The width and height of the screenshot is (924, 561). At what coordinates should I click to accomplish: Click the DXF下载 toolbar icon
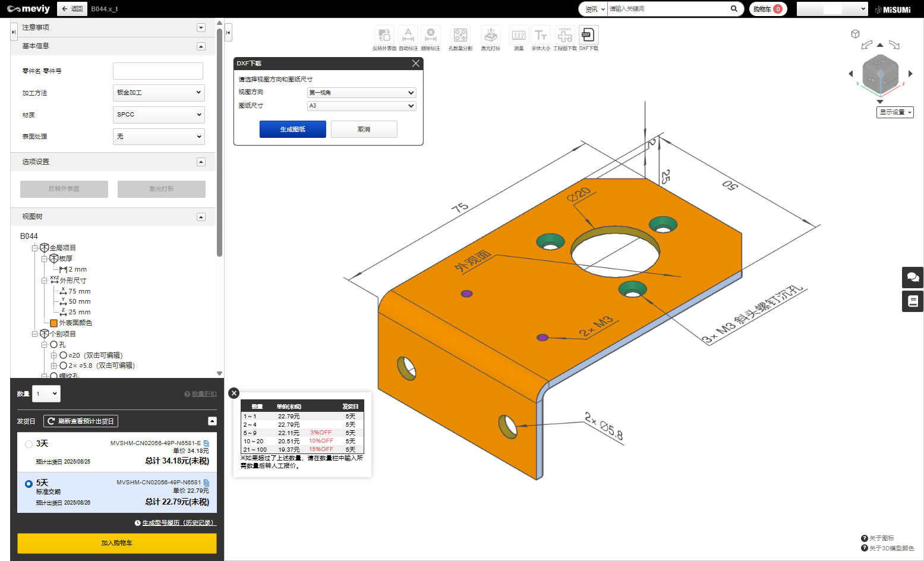click(589, 35)
